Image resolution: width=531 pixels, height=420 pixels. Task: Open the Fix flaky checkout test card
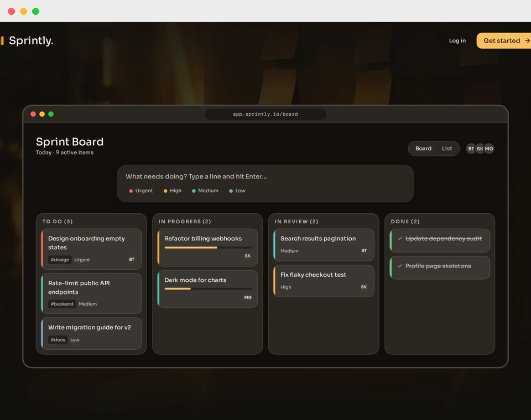324,281
